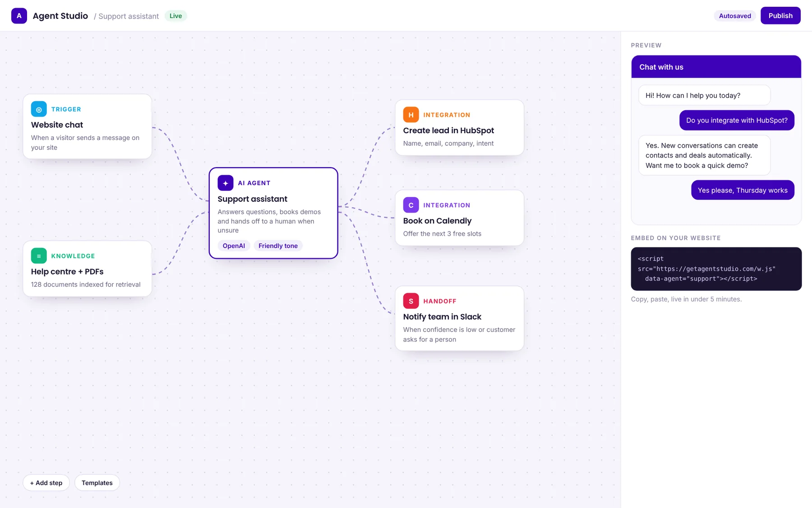812x508 pixels.
Task: Click the Support assistant breadcrumb
Action: [129, 16]
